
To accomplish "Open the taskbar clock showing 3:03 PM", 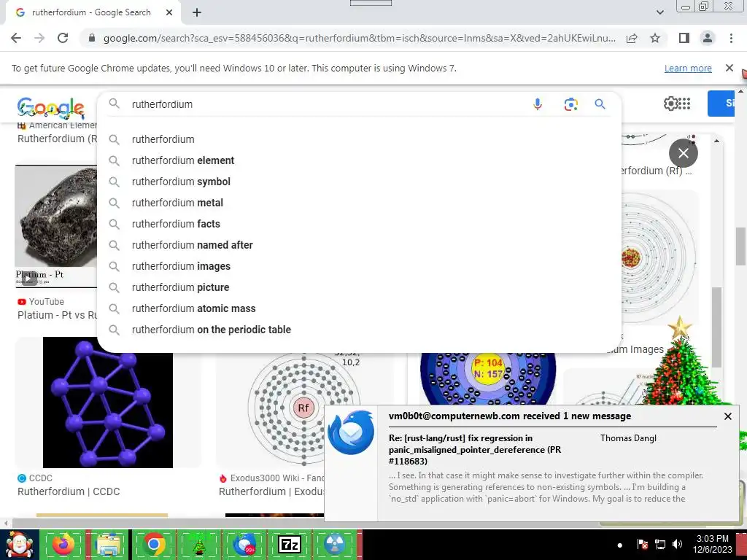I will pos(712,544).
